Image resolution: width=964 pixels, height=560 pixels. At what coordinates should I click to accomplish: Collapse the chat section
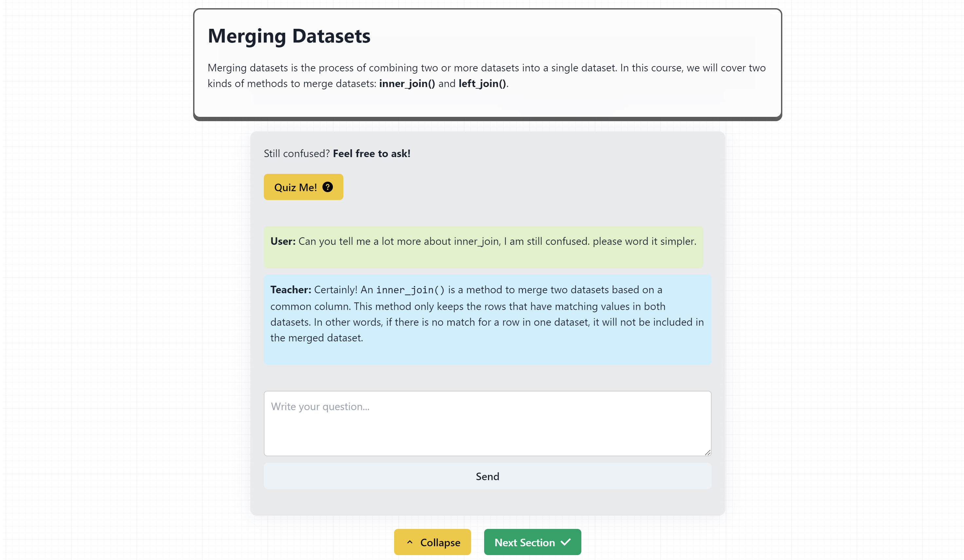click(x=432, y=542)
